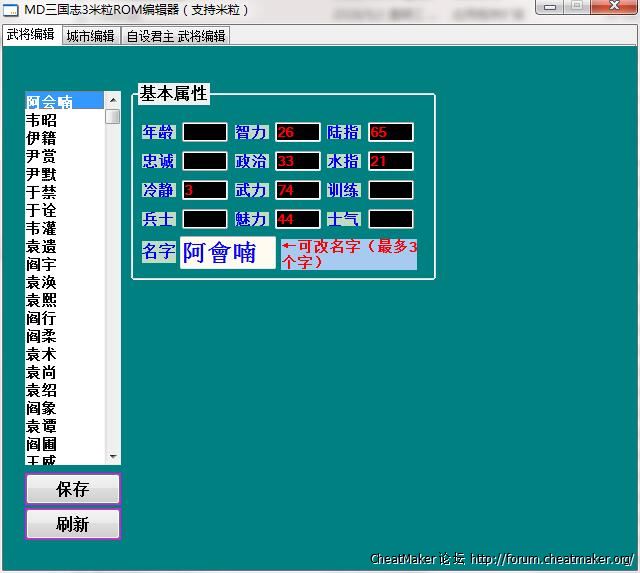Image resolution: width=640 pixels, height=573 pixels.
Task: Click the application icon in title bar
Action: pyautogui.click(x=11, y=10)
